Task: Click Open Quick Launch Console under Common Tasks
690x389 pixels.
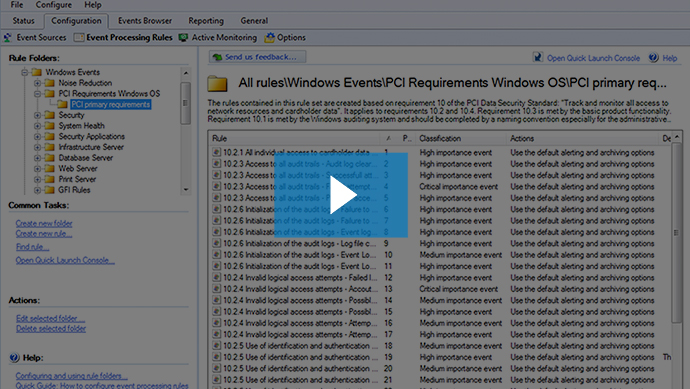Action: click(x=65, y=260)
